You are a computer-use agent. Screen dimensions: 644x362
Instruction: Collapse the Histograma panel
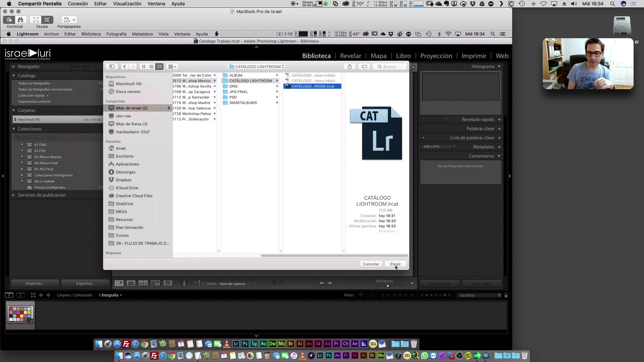499,67
